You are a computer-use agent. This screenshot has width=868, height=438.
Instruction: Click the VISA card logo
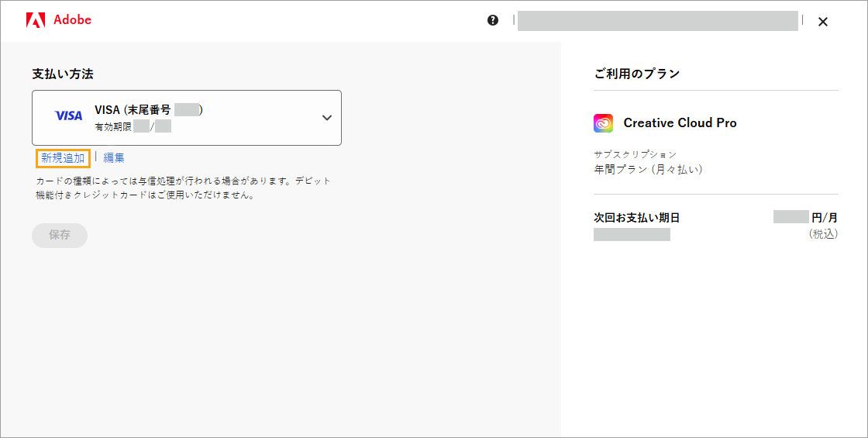[69, 116]
